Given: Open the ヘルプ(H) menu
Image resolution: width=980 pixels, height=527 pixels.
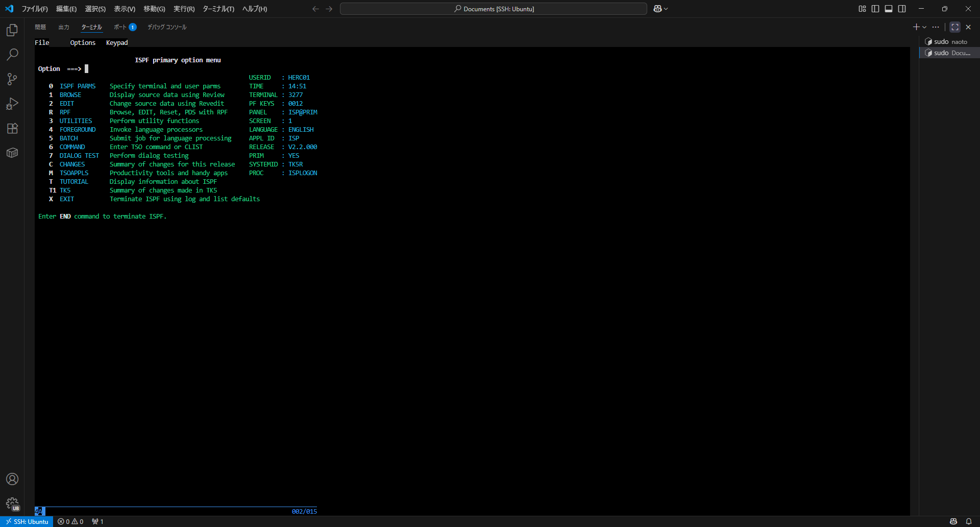Looking at the screenshot, I should click(255, 9).
